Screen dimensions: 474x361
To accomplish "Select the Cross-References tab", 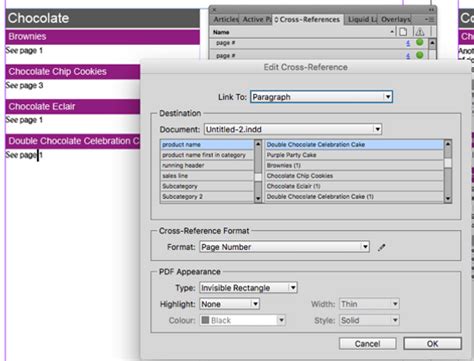I will pyautogui.click(x=307, y=19).
